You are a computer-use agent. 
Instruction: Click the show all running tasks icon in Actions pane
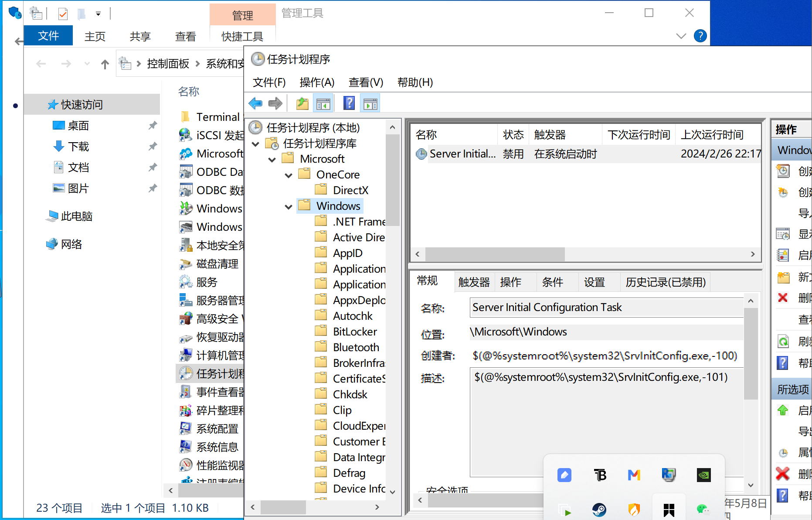[x=783, y=234]
